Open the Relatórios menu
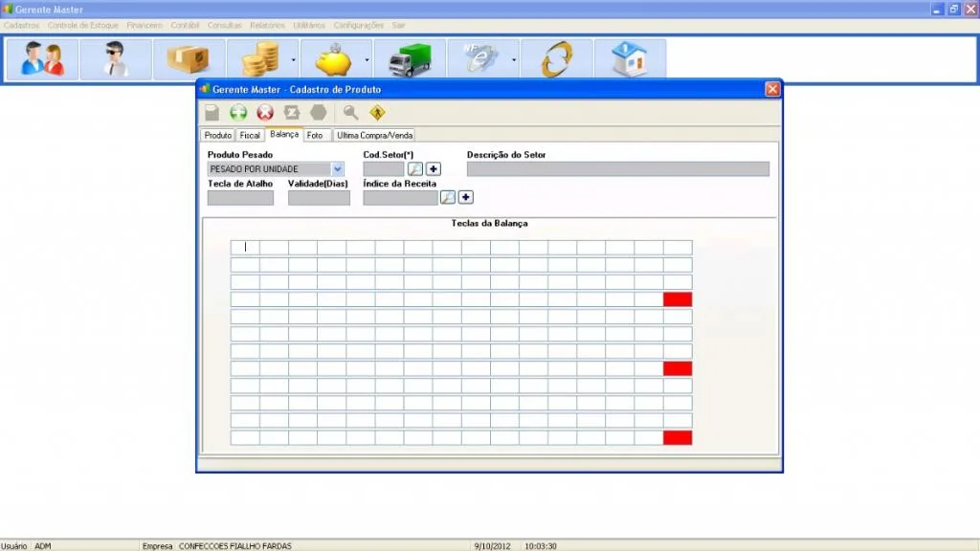 pos(267,26)
